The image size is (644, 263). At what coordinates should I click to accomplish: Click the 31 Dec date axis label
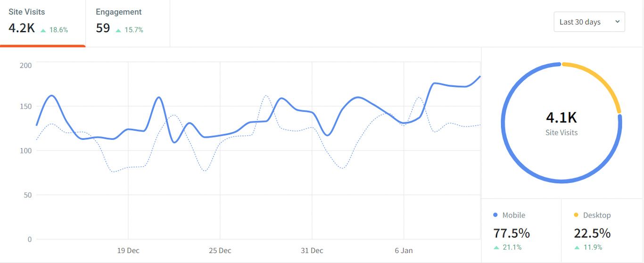pyautogui.click(x=312, y=251)
